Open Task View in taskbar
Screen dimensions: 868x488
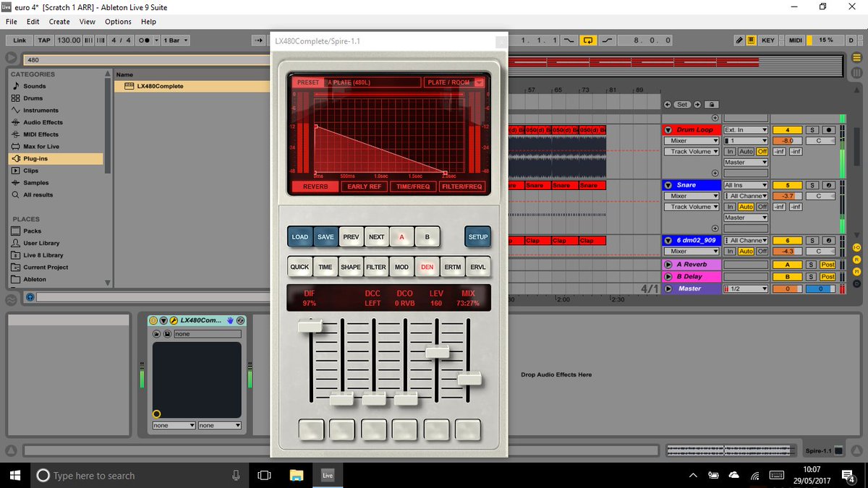tap(264, 475)
